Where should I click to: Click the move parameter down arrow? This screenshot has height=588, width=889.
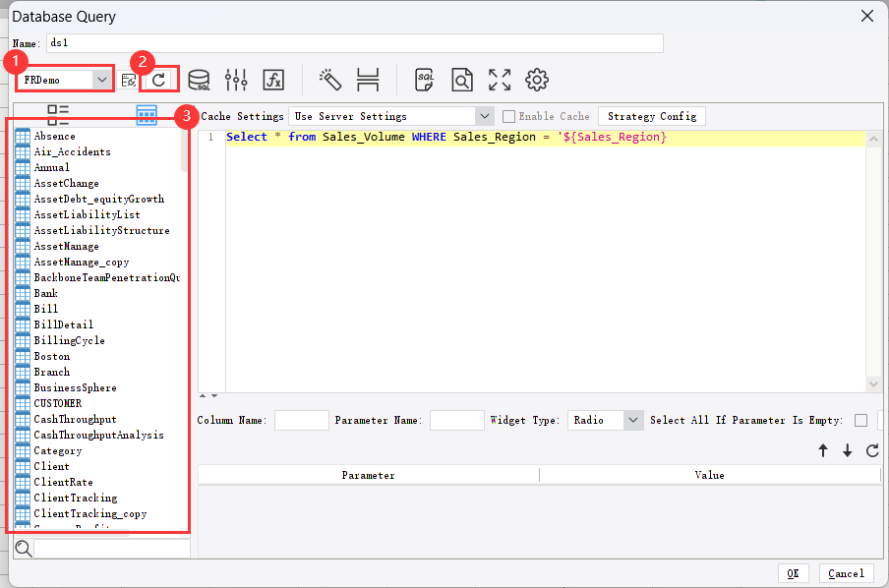coord(848,450)
